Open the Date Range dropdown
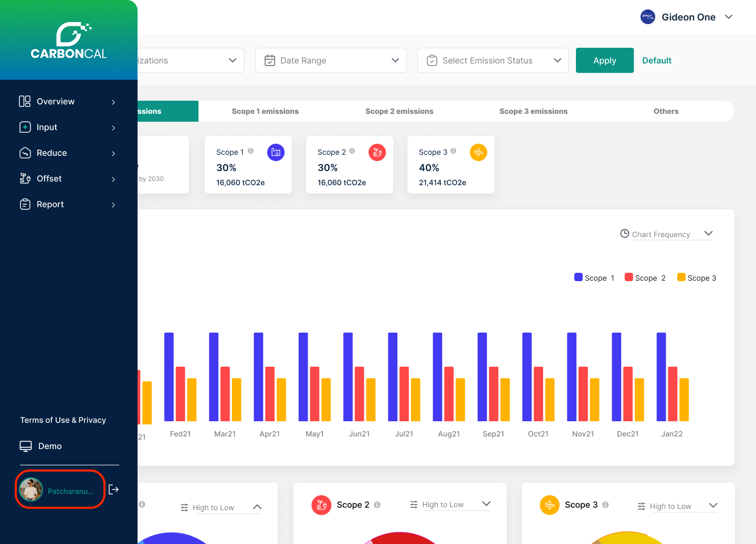This screenshot has height=544, width=756. click(331, 60)
